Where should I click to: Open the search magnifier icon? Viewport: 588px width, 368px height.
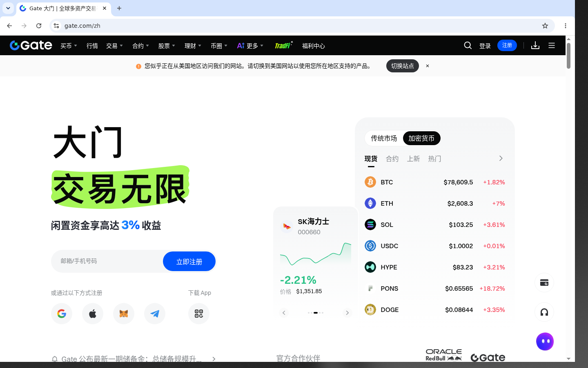[468, 45]
